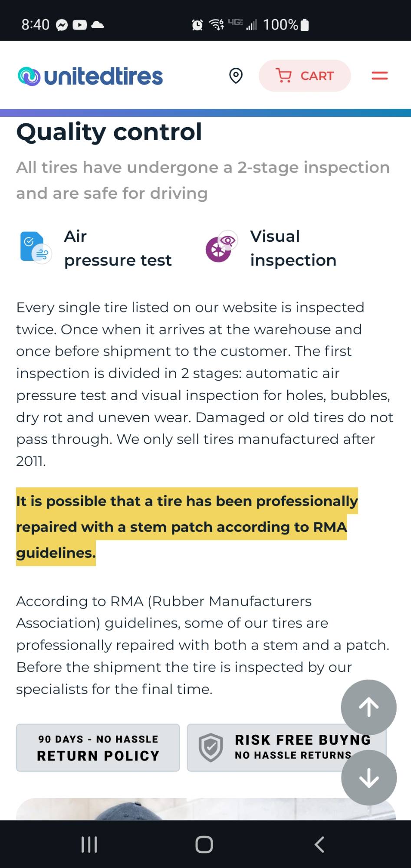Tap the Air pressure test icon

click(x=36, y=248)
